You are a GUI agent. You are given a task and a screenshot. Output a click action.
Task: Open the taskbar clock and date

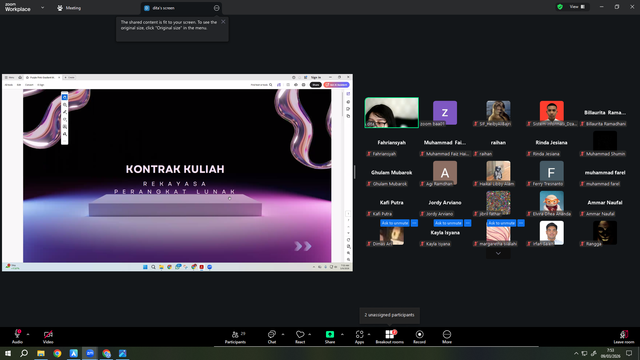pos(611,353)
